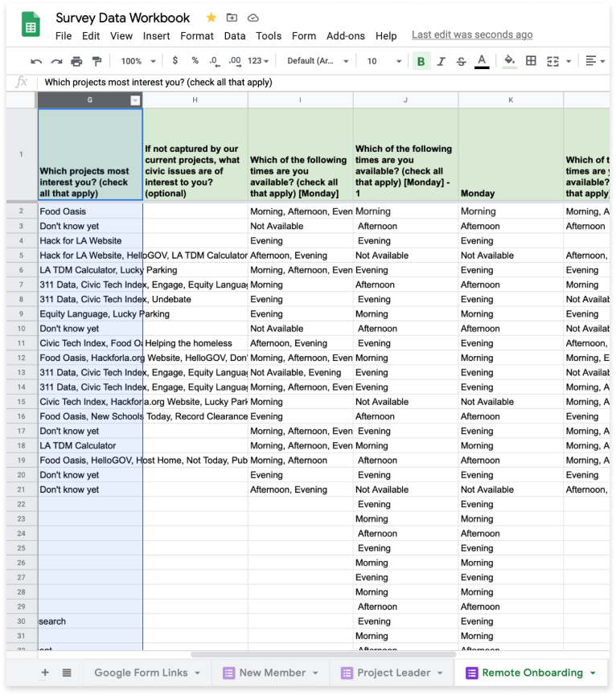Image resolution: width=616 pixels, height=696 pixels.
Task: Star the Survey Data Workbook document
Action: tap(211, 18)
